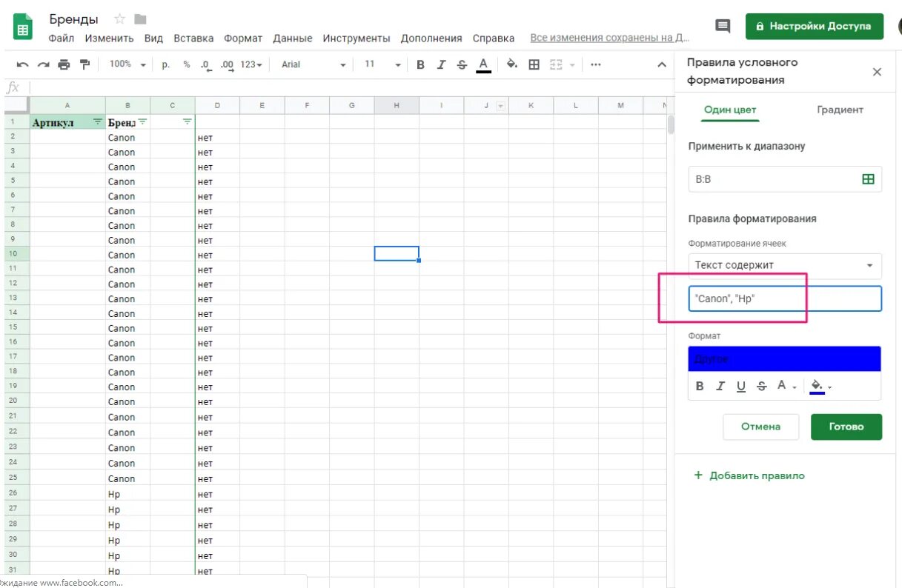This screenshot has height=588, width=902.
Task: Open Arial font dropdown
Action: coord(314,65)
